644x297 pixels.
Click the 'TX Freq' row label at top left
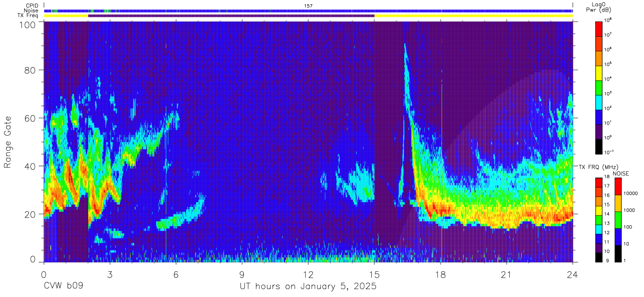pyautogui.click(x=28, y=16)
